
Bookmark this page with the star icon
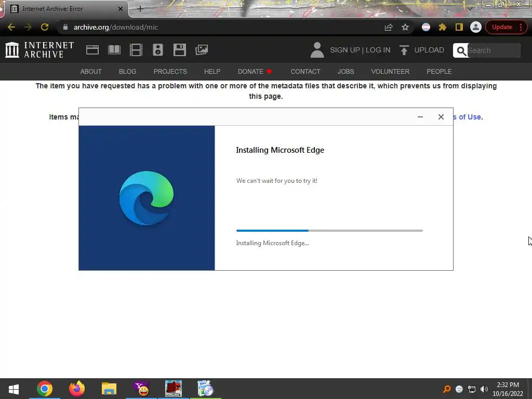click(x=405, y=27)
